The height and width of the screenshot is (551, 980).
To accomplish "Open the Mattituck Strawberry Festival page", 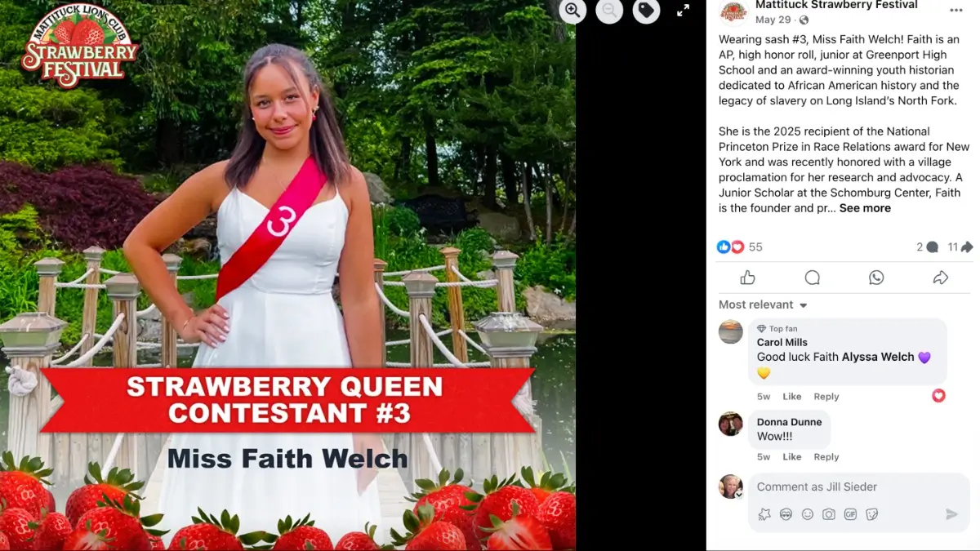I will pyautogui.click(x=836, y=5).
